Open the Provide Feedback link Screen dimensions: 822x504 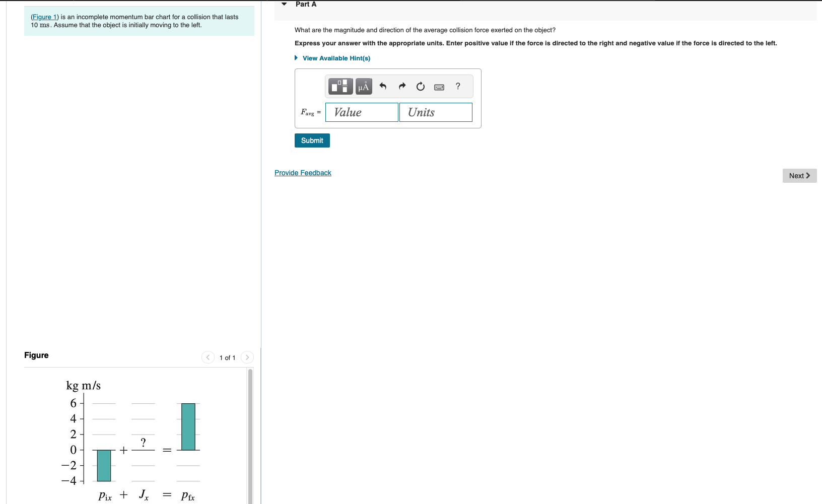(x=303, y=173)
